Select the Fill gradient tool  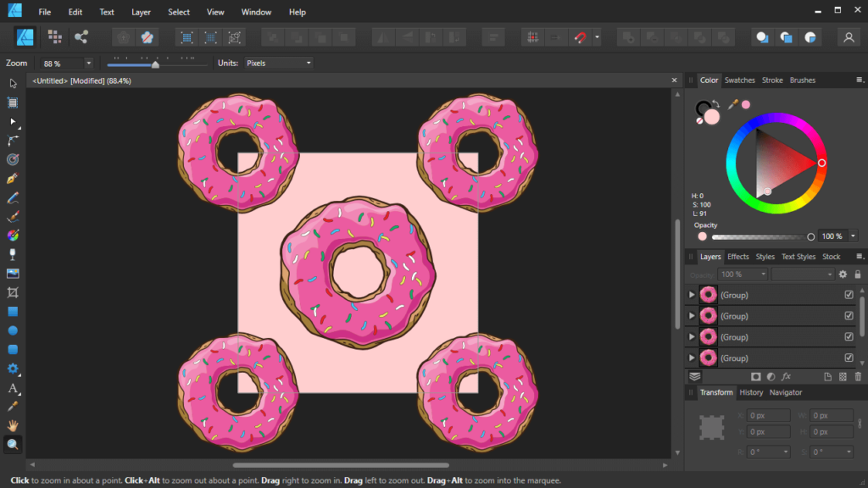click(13, 236)
